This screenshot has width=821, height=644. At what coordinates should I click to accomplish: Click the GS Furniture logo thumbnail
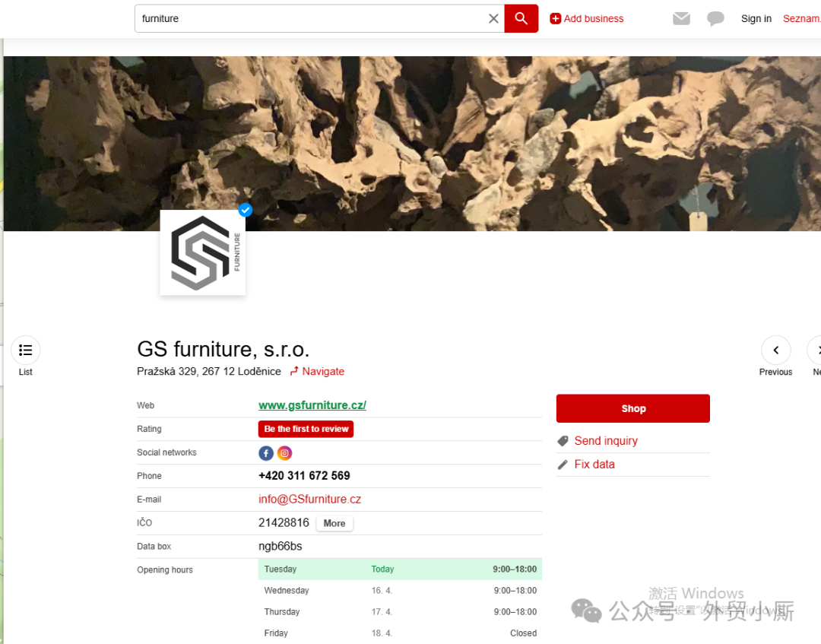[x=203, y=252]
